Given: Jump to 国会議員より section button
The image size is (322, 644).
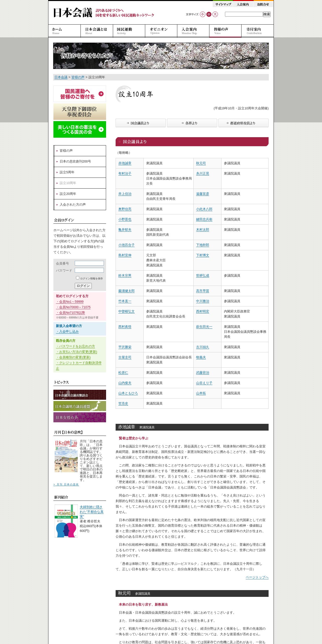Looking at the screenshot, I should (x=141, y=123).
